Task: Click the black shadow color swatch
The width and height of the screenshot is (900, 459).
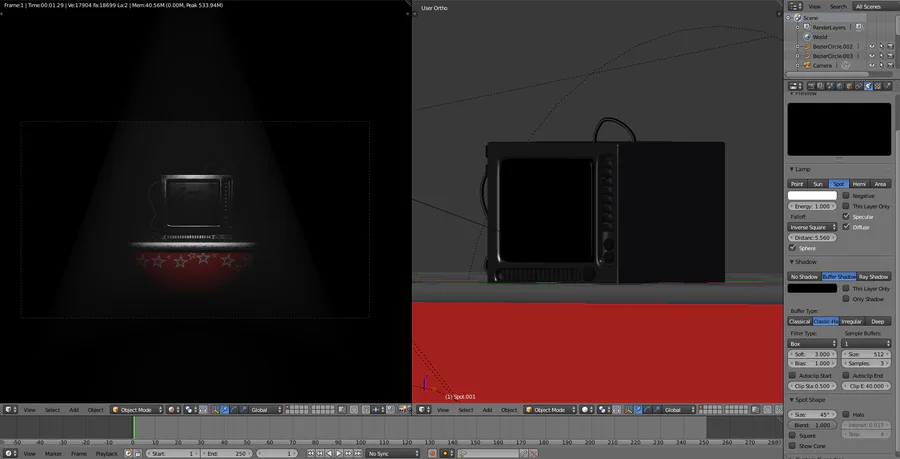Action: (812, 289)
